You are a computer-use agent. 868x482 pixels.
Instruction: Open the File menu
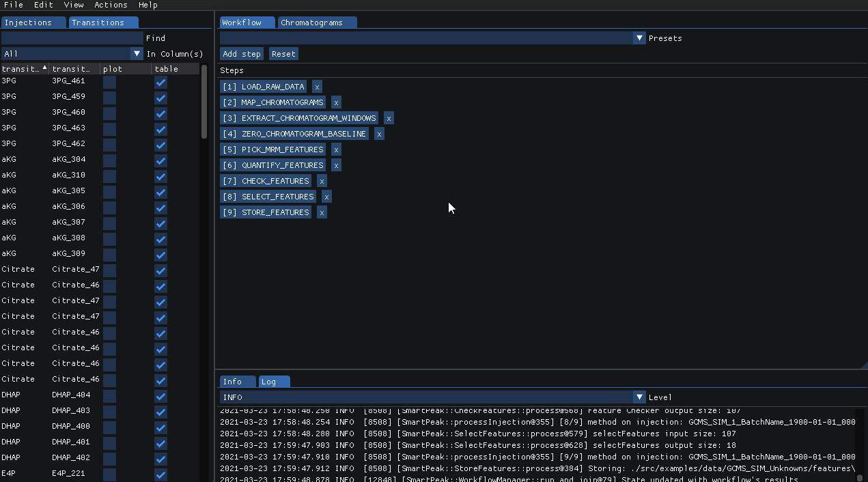(x=14, y=5)
